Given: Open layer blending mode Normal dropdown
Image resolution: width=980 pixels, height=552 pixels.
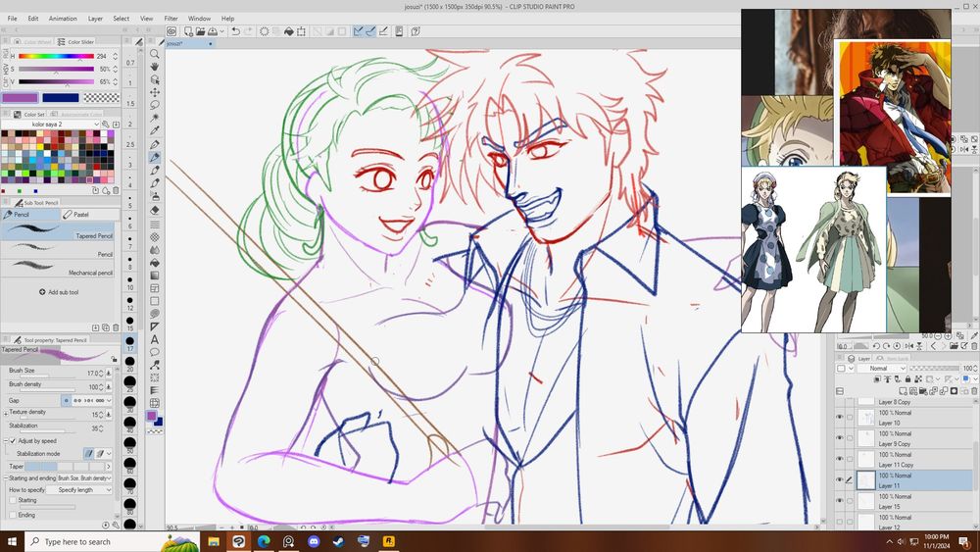Looking at the screenshot, I should click(x=880, y=369).
